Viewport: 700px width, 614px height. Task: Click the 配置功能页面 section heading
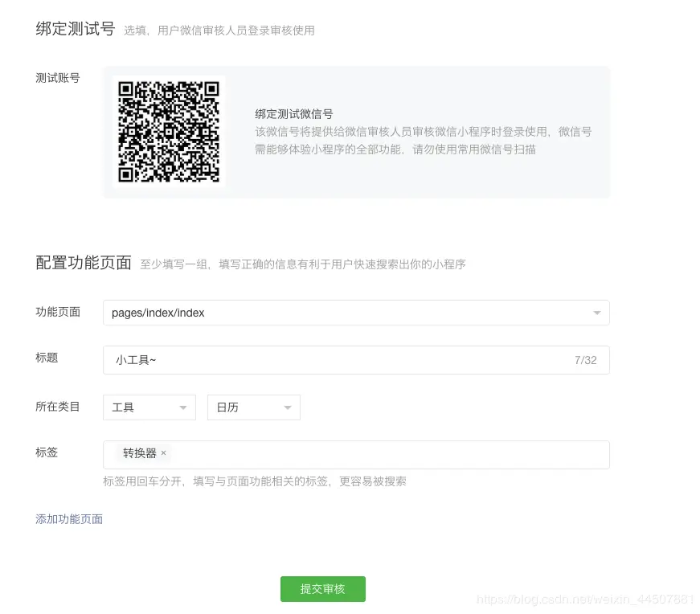[x=83, y=262]
